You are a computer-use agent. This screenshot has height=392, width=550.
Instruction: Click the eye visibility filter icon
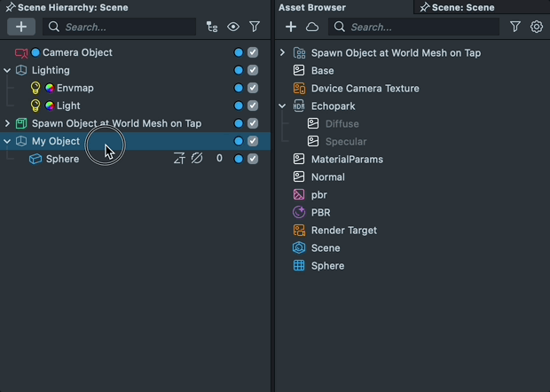click(233, 27)
